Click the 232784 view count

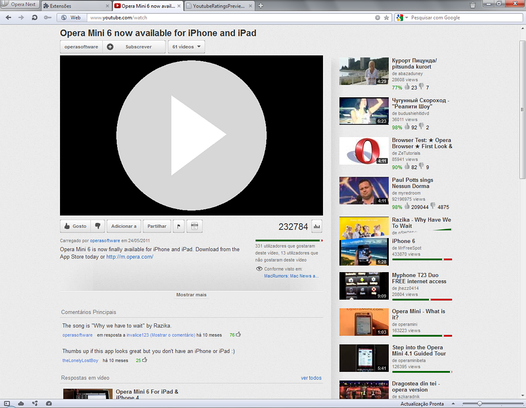[x=293, y=227]
